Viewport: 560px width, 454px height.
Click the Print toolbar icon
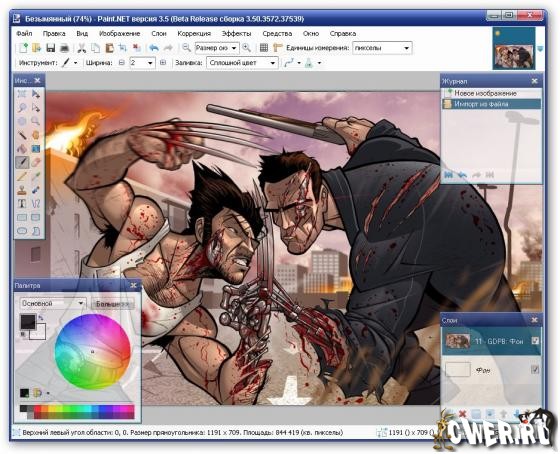point(64,48)
